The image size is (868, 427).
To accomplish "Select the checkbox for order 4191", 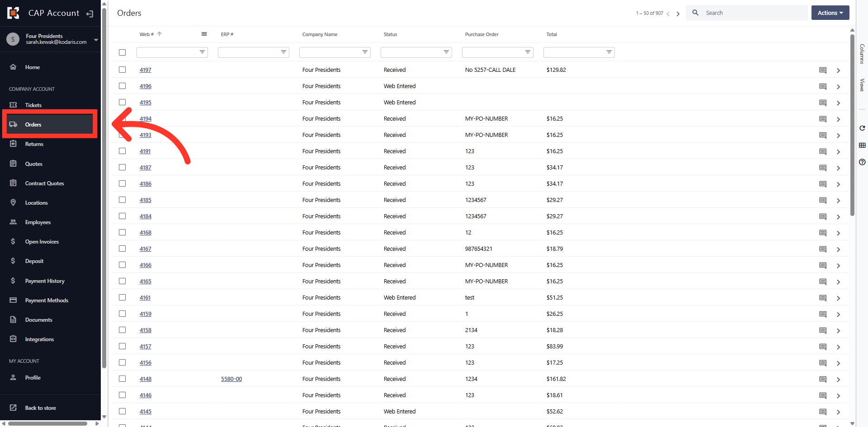I will tap(122, 151).
